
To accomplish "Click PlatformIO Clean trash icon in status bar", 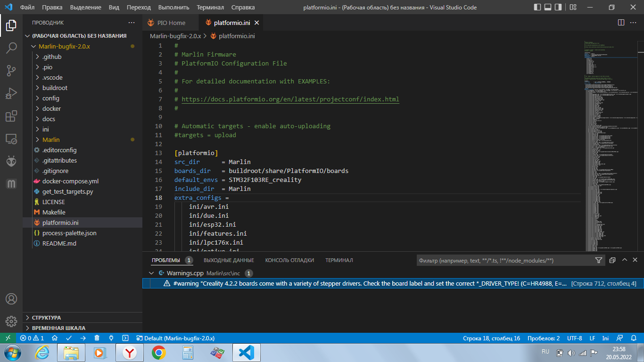I will (x=97, y=338).
